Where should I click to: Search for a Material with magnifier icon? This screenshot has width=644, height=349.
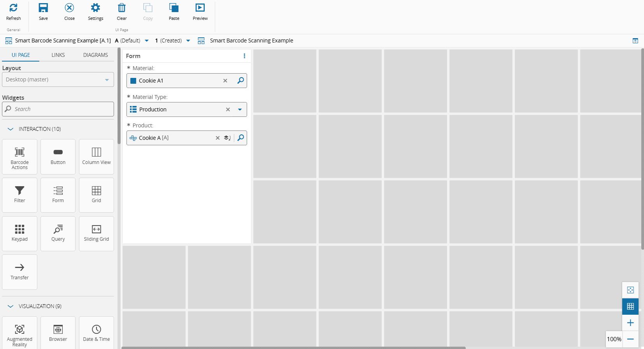coord(241,81)
